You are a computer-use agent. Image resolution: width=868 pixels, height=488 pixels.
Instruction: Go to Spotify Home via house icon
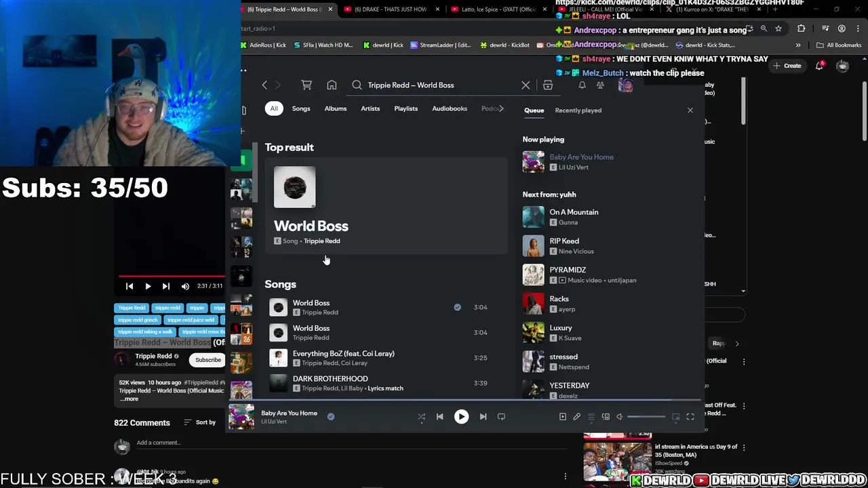pos(332,85)
